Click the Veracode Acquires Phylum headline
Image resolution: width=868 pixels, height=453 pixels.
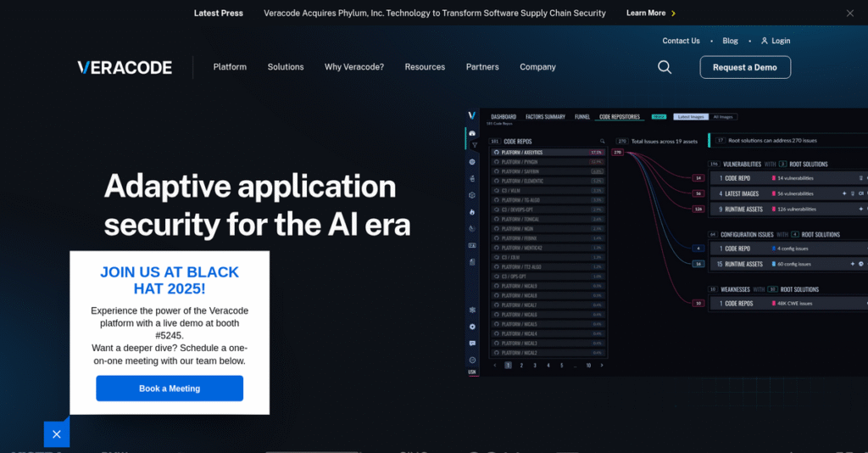pos(435,14)
